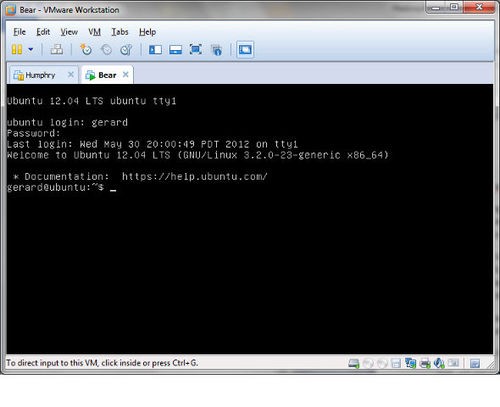Open the VM menu
Viewport: 500px width, 407px height.
(94, 32)
